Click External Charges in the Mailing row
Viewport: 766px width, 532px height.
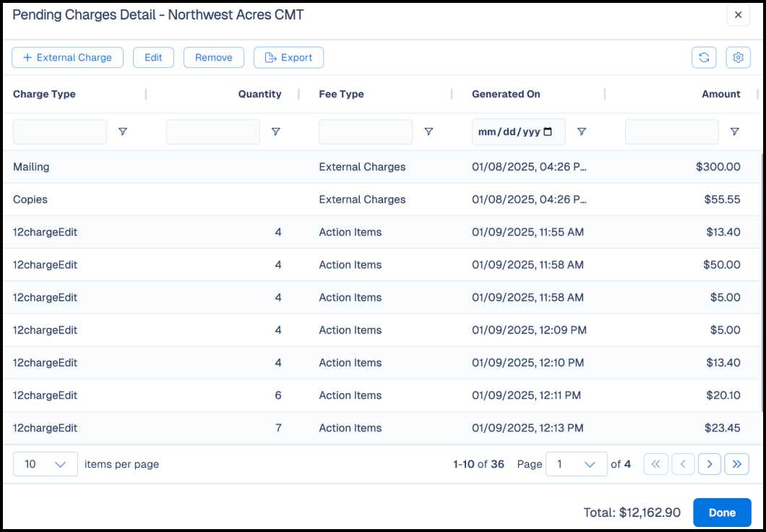click(x=363, y=167)
